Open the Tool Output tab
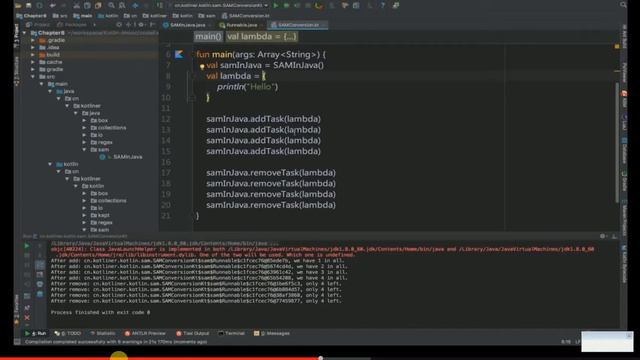The width and height of the screenshot is (640, 360). (193, 333)
